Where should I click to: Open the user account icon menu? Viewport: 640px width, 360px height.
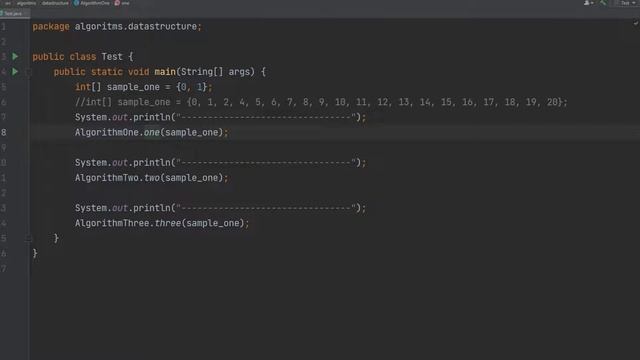coord(589,3)
